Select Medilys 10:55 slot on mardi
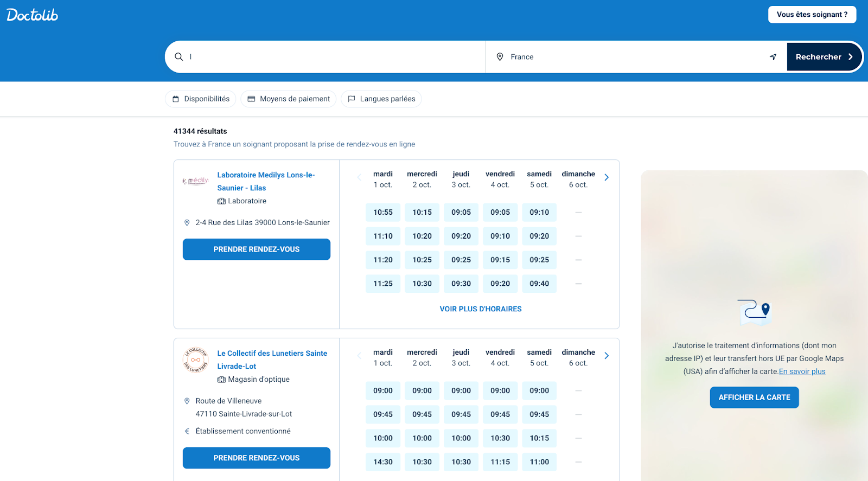 (383, 213)
